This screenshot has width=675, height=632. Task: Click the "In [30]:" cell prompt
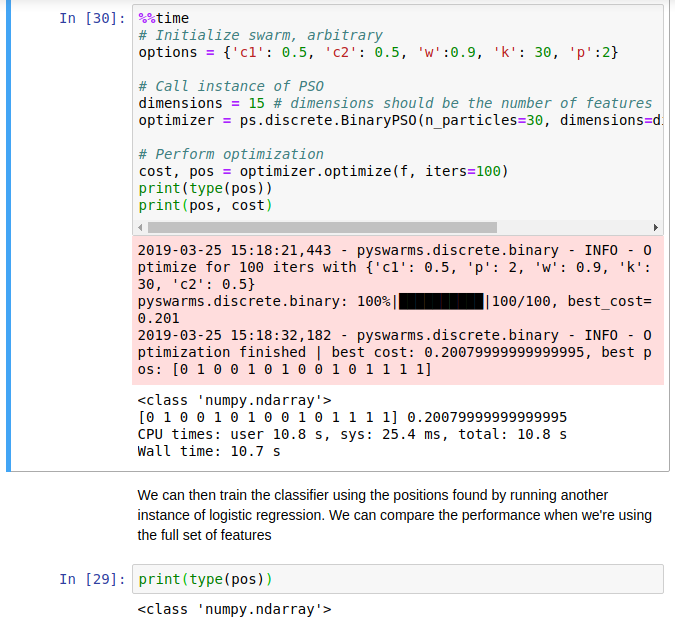click(92, 18)
